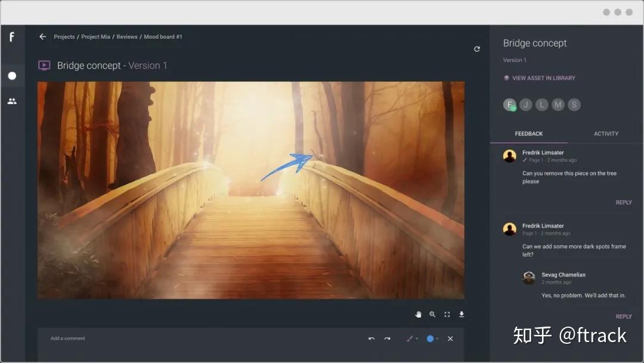
Task: Undo the last annotation stroke
Action: [x=371, y=338]
